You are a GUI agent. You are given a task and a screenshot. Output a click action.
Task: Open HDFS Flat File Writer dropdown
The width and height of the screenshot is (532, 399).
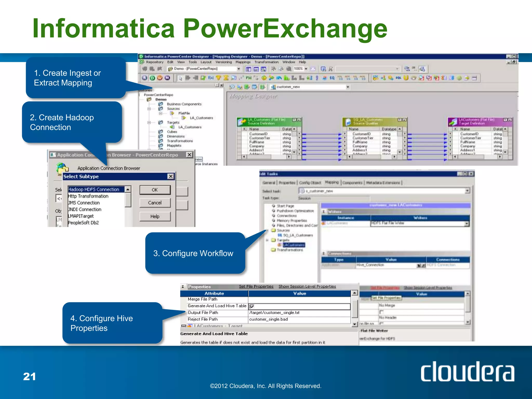pos(467,223)
